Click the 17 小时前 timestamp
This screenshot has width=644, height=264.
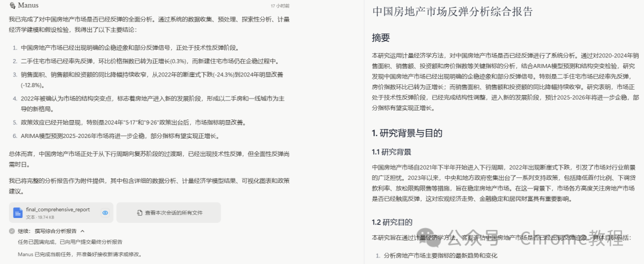(x=280, y=6)
